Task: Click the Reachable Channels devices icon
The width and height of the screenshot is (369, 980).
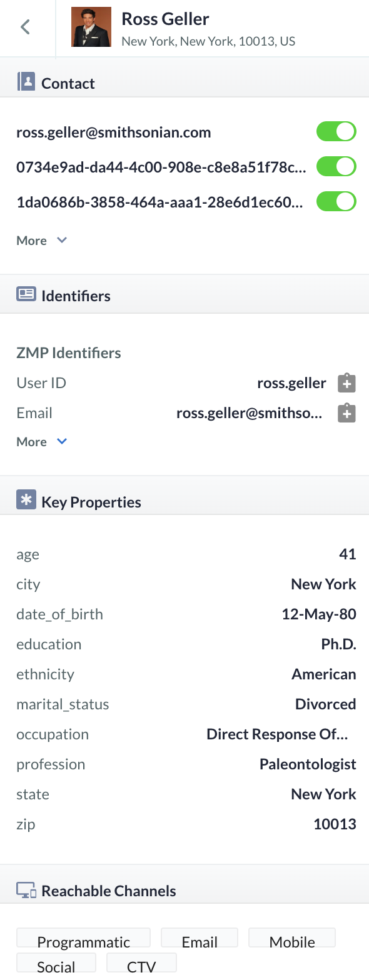Action: [x=26, y=891]
